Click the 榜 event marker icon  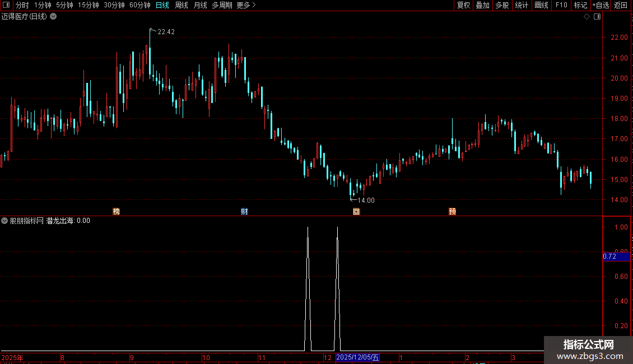click(x=117, y=212)
